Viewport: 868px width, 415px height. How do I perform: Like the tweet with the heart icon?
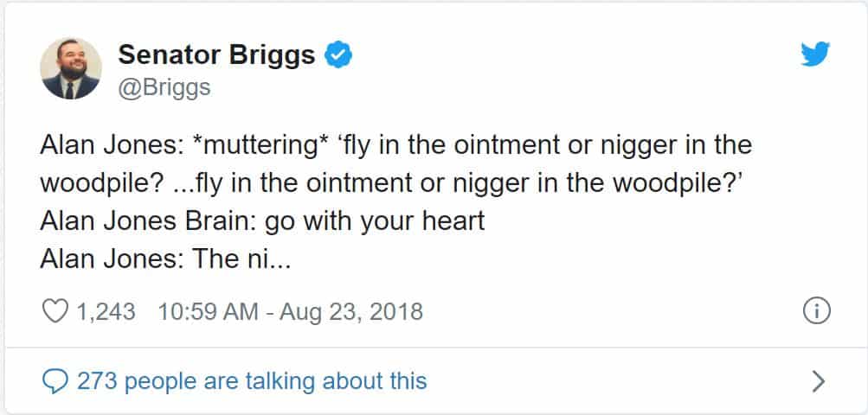coord(55,311)
